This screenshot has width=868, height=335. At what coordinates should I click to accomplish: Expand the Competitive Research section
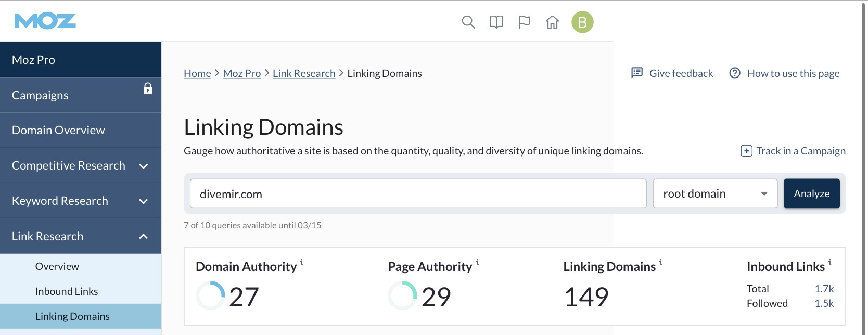[x=144, y=166]
